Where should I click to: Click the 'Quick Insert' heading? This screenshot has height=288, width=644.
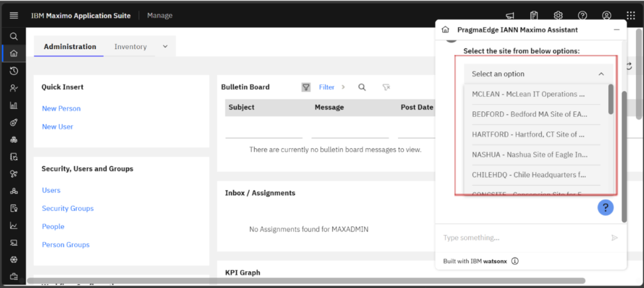[62, 87]
